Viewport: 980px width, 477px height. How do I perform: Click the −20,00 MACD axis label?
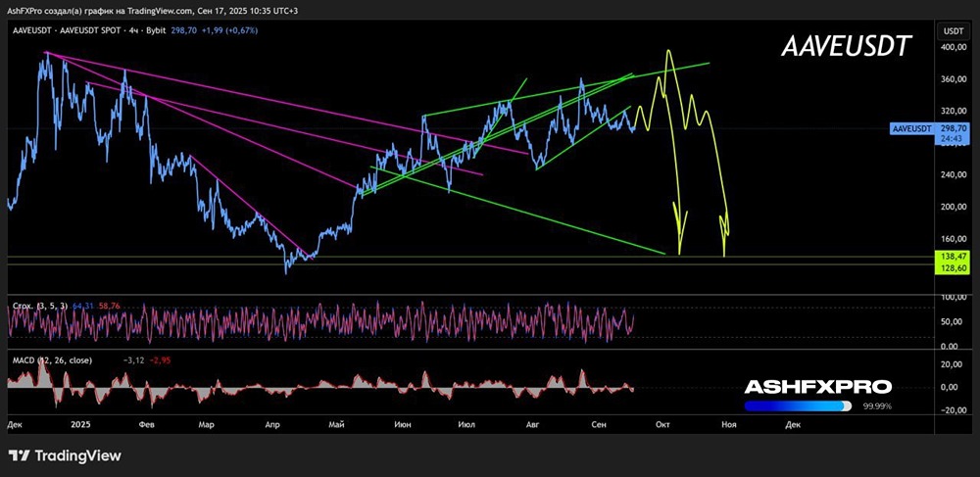pyautogui.click(x=954, y=410)
